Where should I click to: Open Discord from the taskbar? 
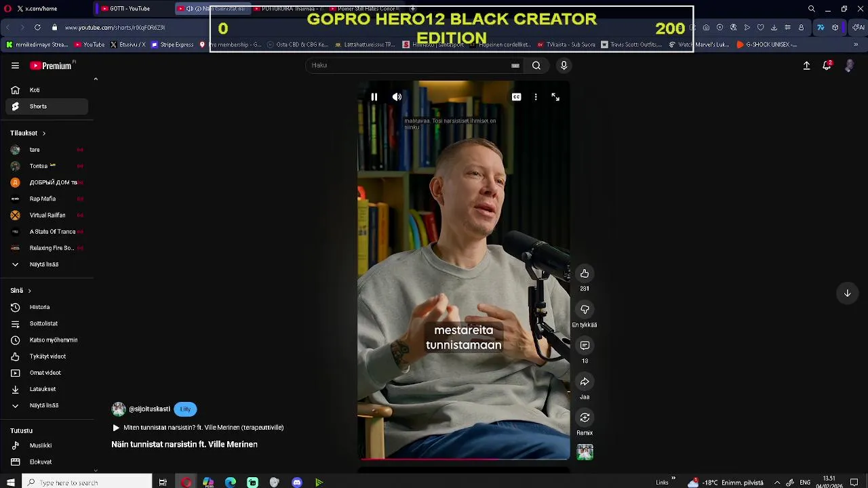tap(297, 482)
